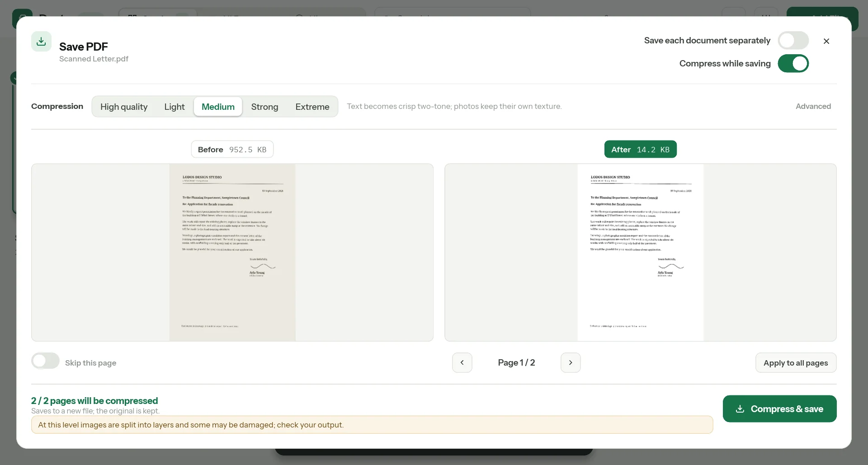This screenshot has height=465, width=868.
Task: Select Light compression level
Action: click(x=175, y=107)
